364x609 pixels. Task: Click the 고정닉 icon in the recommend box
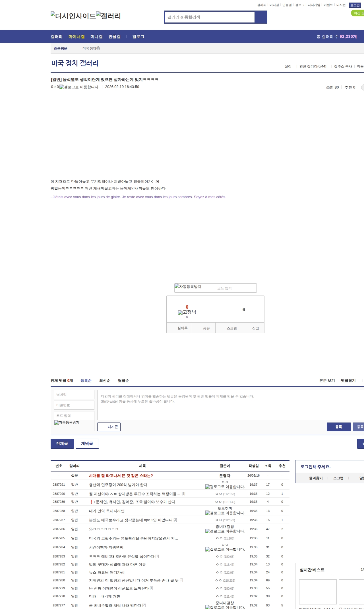pyautogui.click(x=187, y=312)
